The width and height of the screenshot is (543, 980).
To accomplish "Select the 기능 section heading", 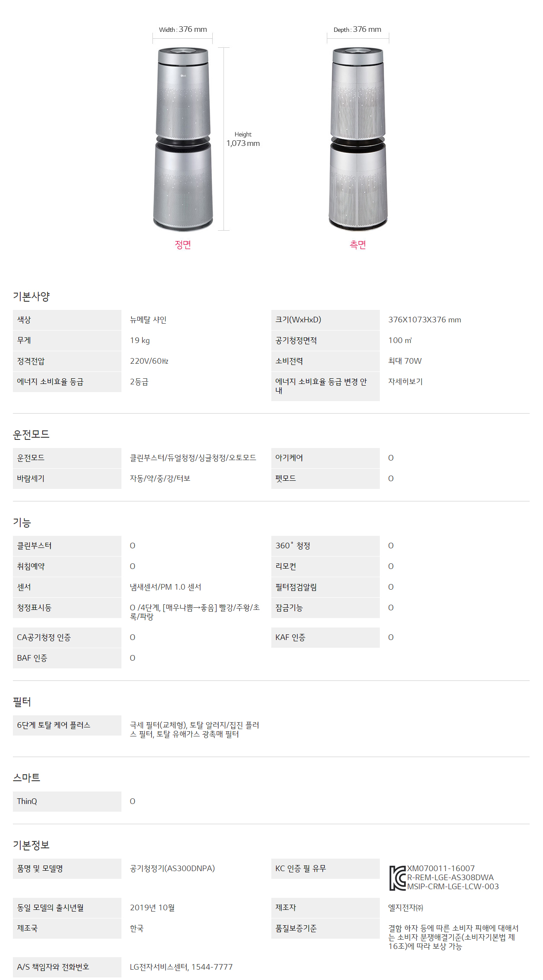I will 22,522.
